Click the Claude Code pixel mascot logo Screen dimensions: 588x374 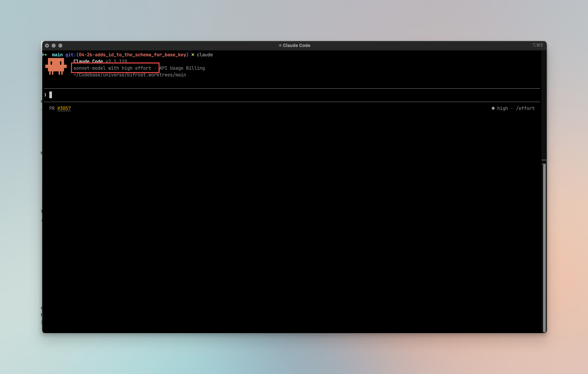(56, 66)
